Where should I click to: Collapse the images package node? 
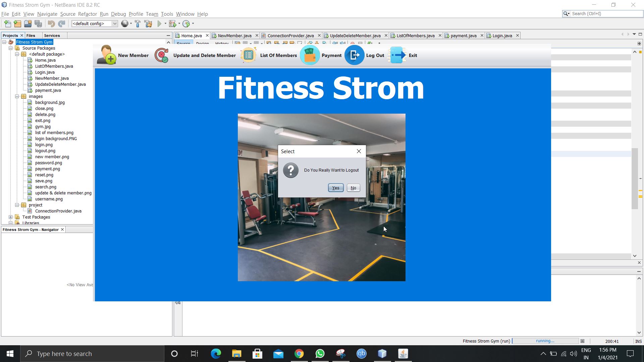pyautogui.click(x=17, y=97)
